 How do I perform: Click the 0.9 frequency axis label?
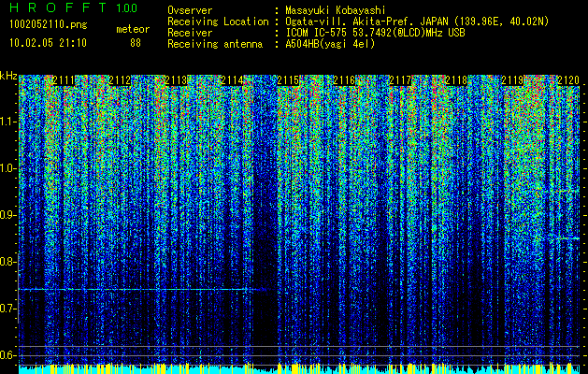click(8, 215)
